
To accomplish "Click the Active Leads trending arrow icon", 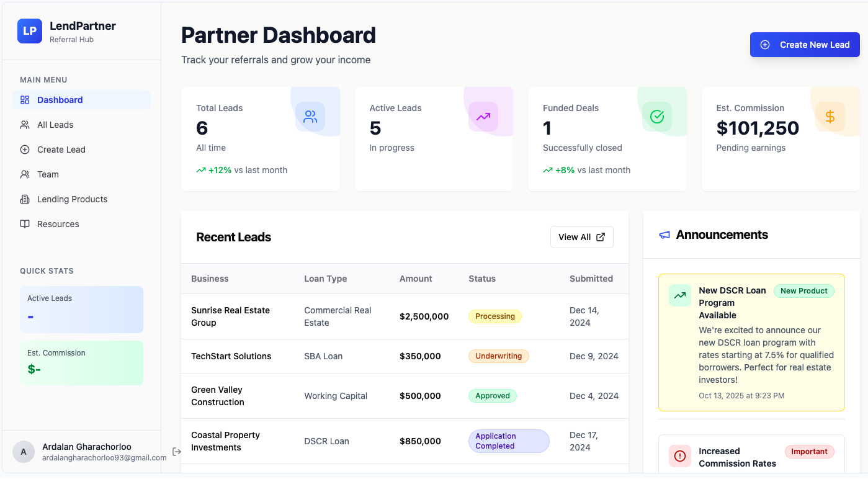I will [483, 116].
